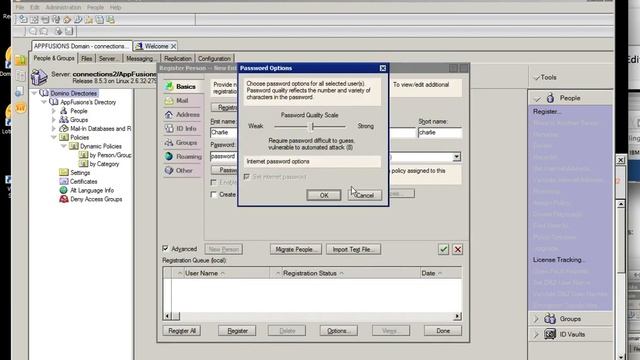Collapse the Domino Directories tree node
Screen dimensions: 640x360
[x=35, y=93]
